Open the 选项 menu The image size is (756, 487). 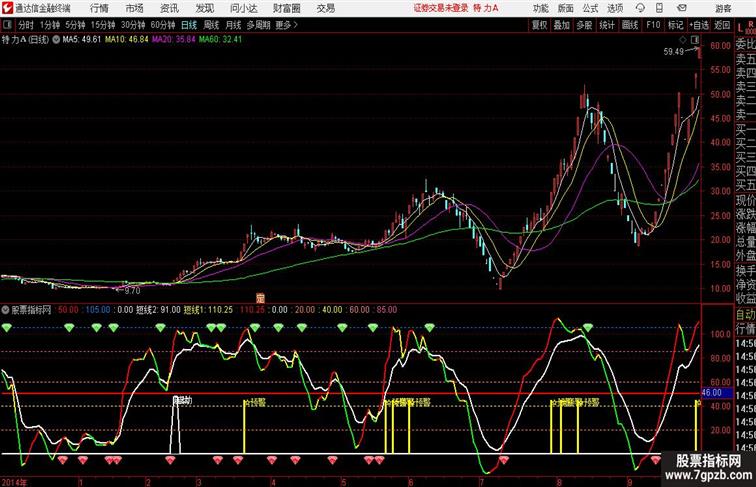(x=615, y=8)
